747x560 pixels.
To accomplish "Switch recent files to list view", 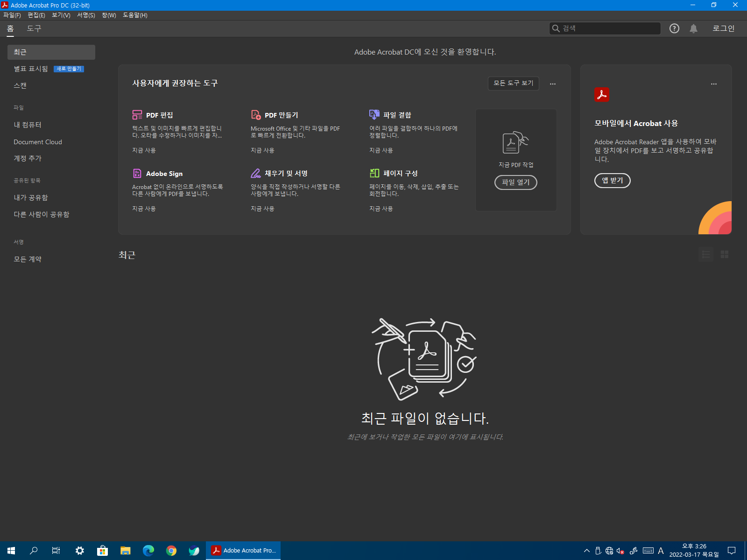I will click(706, 254).
